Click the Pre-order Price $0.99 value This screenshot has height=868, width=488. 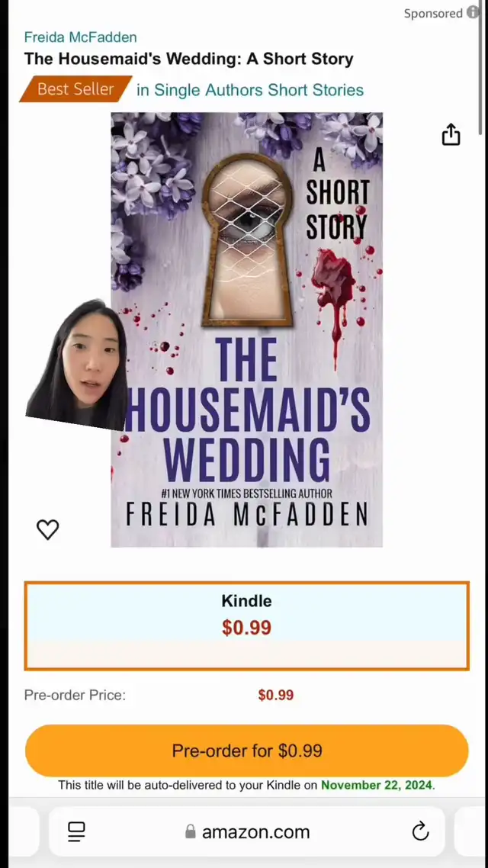(x=275, y=696)
